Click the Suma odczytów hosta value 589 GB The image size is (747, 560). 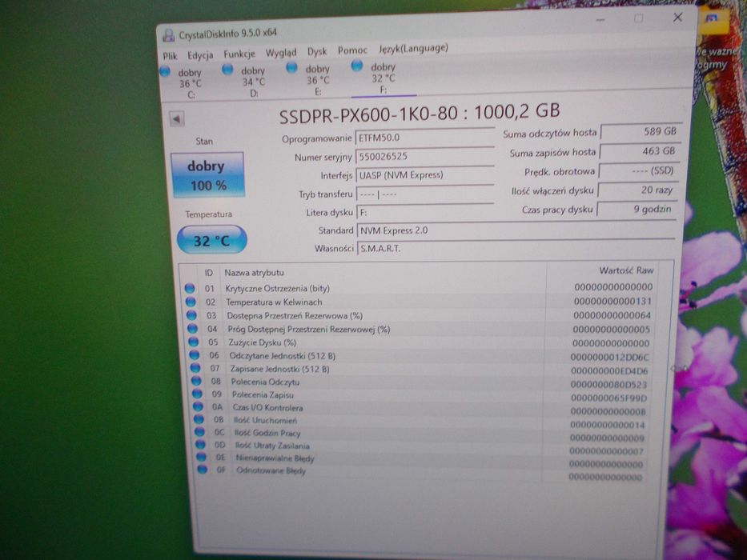tap(641, 131)
